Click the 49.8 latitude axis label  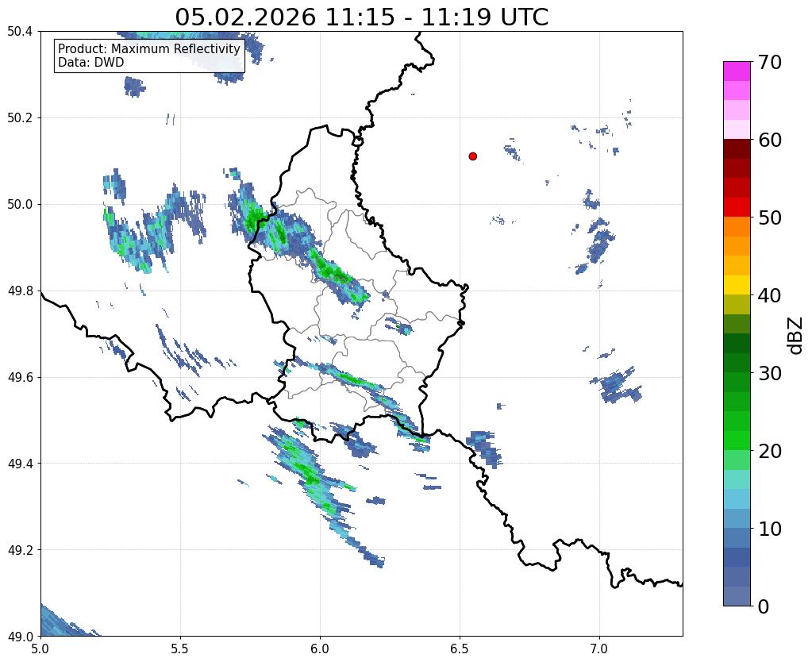20,291
